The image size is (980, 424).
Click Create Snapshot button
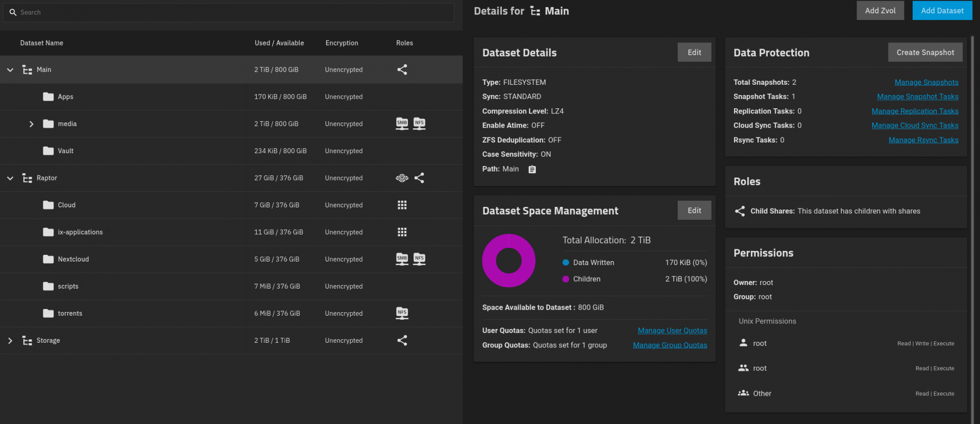(924, 53)
